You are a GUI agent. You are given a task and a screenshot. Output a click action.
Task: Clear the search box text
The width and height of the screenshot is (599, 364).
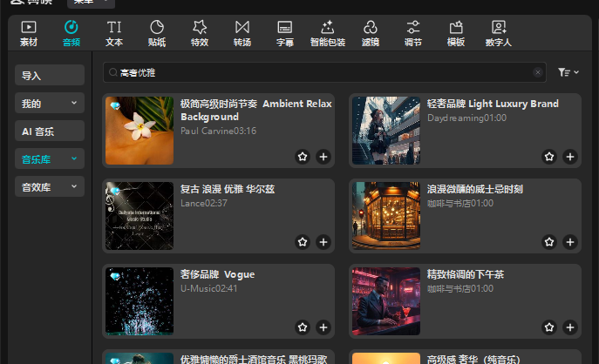click(538, 72)
